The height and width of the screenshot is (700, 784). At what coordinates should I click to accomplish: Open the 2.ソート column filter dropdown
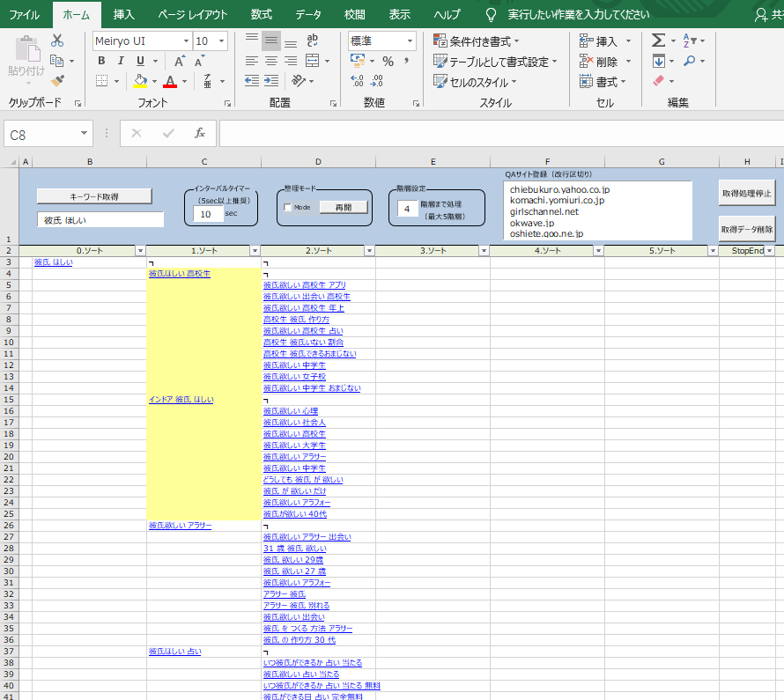(369, 251)
